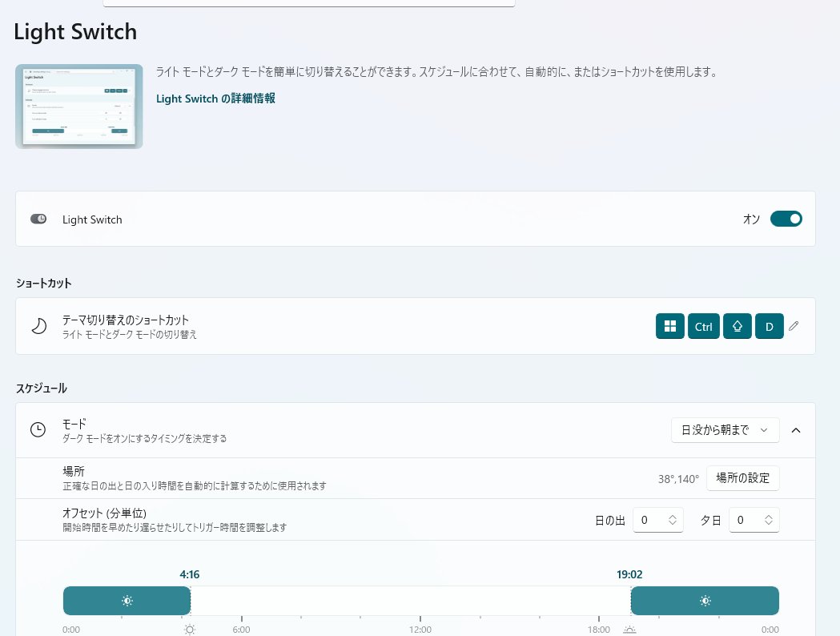Click the オン state label
Viewport: 840px width, 636px height.
click(752, 219)
